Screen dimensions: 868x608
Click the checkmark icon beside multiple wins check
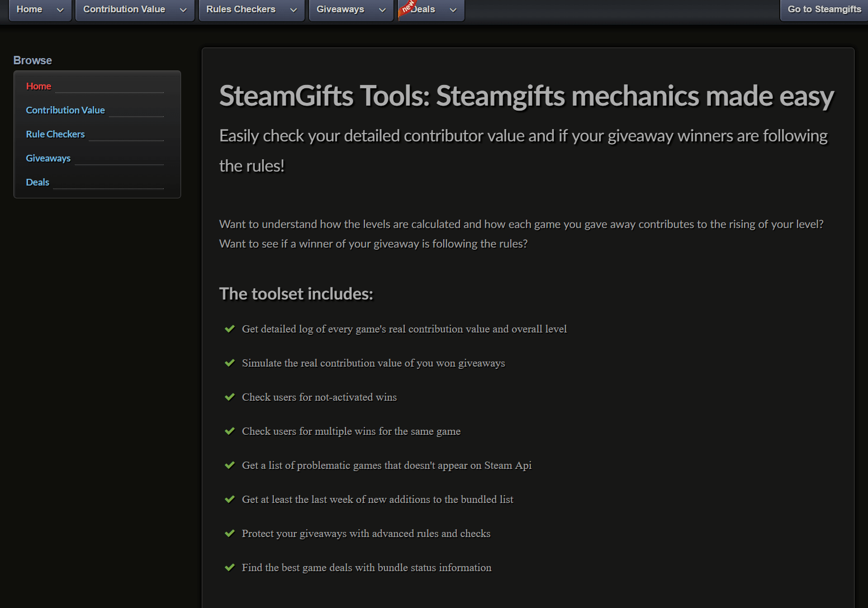click(230, 431)
